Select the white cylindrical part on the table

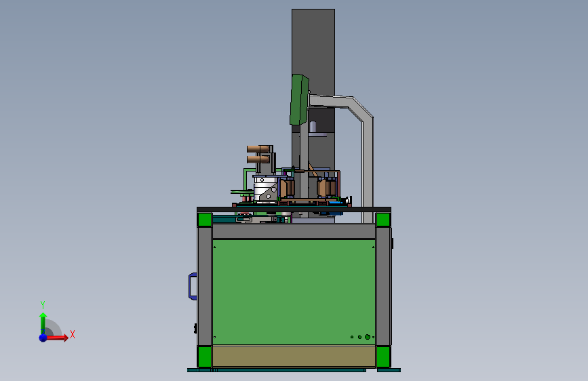(264, 189)
